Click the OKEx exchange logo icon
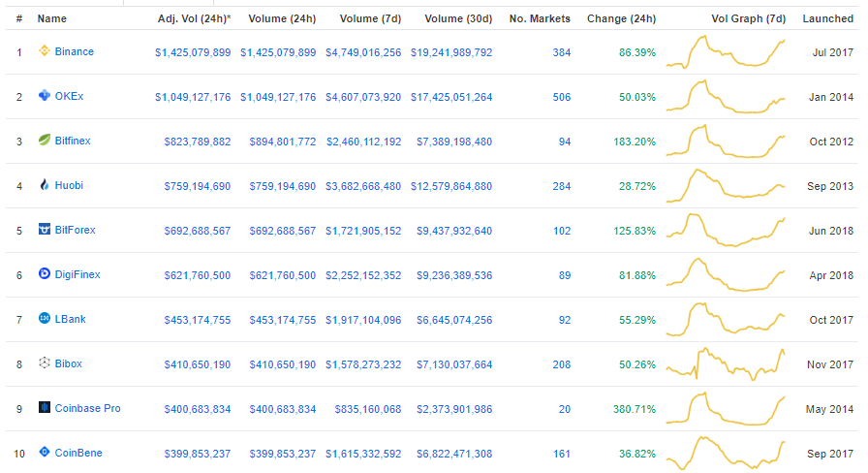868x473 pixels. coord(44,96)
